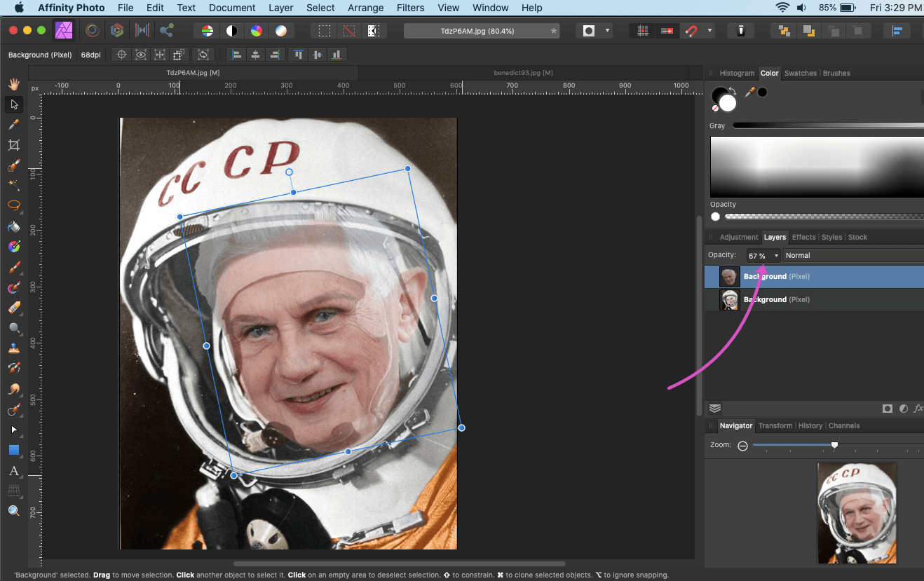Image resolution: width=924 pixels, height=581 pixels.
Task: Choose the Text tool (A icon)
Action: 13,471
